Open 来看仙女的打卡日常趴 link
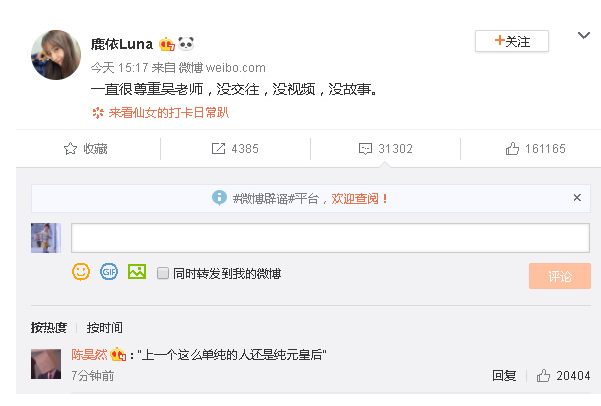 point(167,113)
